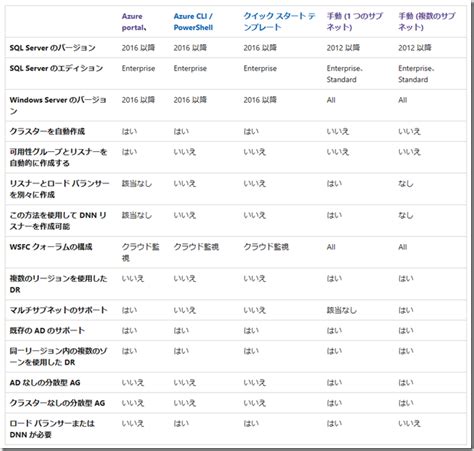Select the row label AD なしの分散型 AG
This screenshot has height=451, width=474.
point(45,383)
